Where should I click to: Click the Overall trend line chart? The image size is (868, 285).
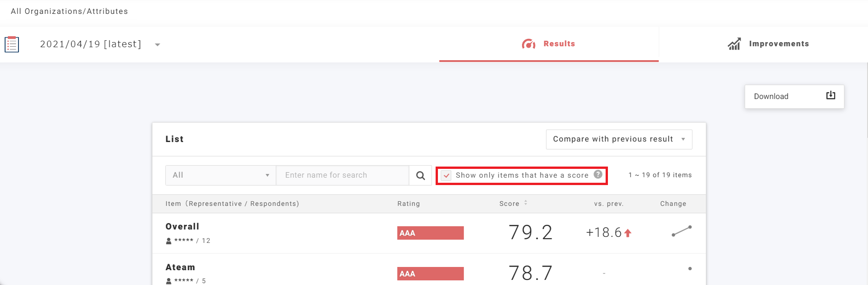681,231
